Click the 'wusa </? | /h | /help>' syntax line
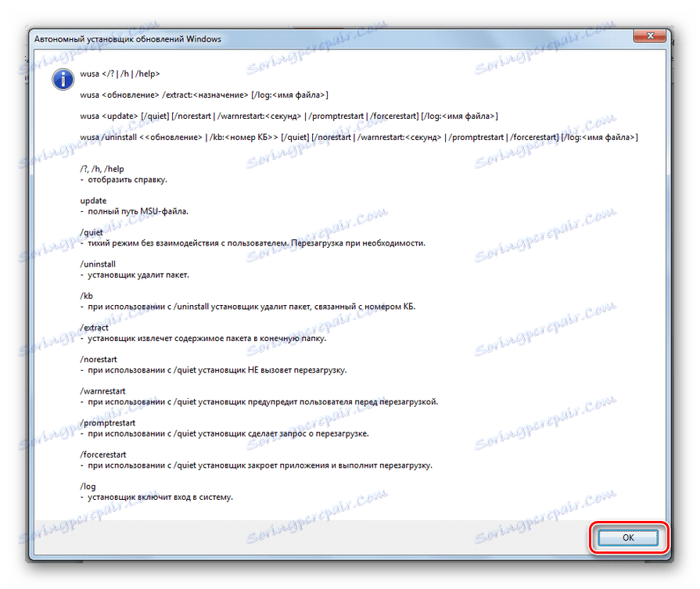The image size is (700, 589). [x=120, y=74]
